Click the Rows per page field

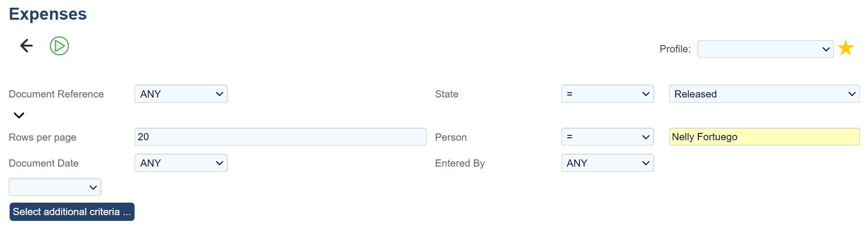click(280, 137)
